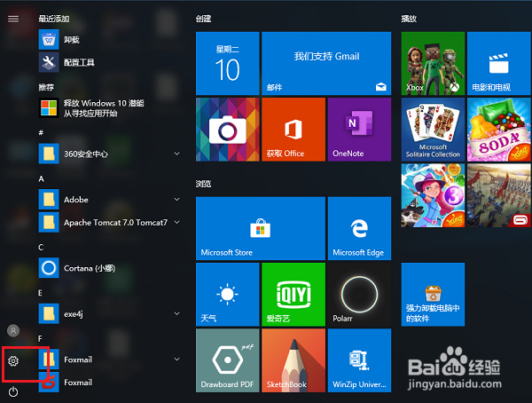Open the 电影和电视 tile
Screen dimensions: 532x403
coord(498,63)
